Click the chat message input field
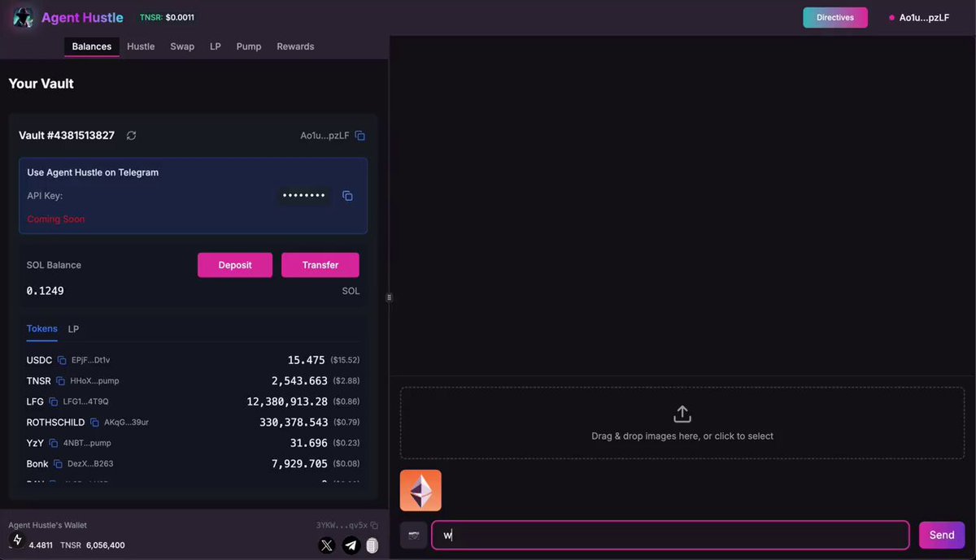This screenshot has height=560, width=976. (x=670, y=535)
